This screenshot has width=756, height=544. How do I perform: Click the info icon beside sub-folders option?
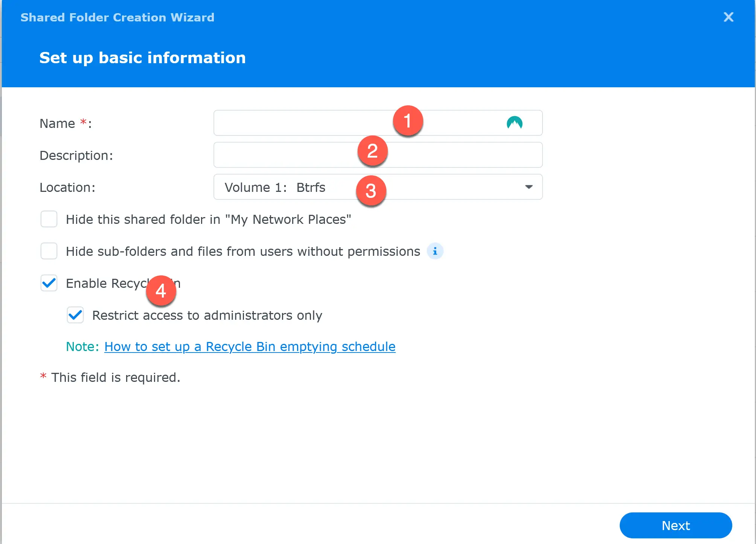[435, 251]
